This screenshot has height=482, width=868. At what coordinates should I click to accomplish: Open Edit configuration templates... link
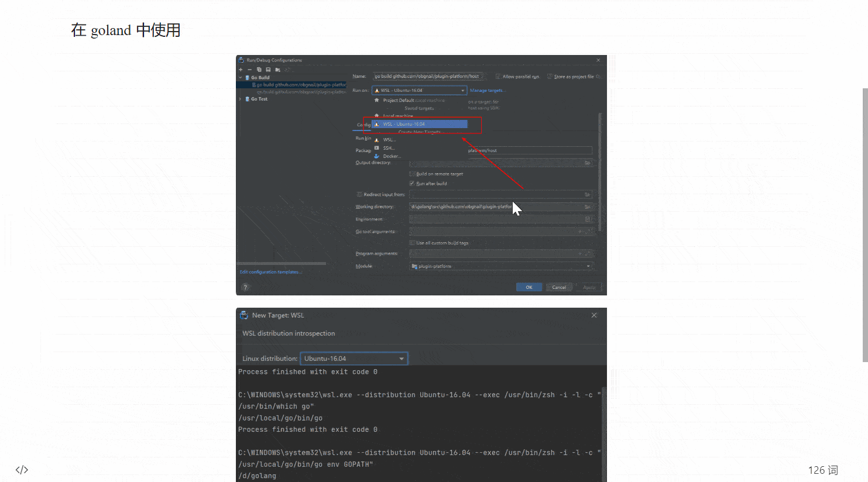271,272
